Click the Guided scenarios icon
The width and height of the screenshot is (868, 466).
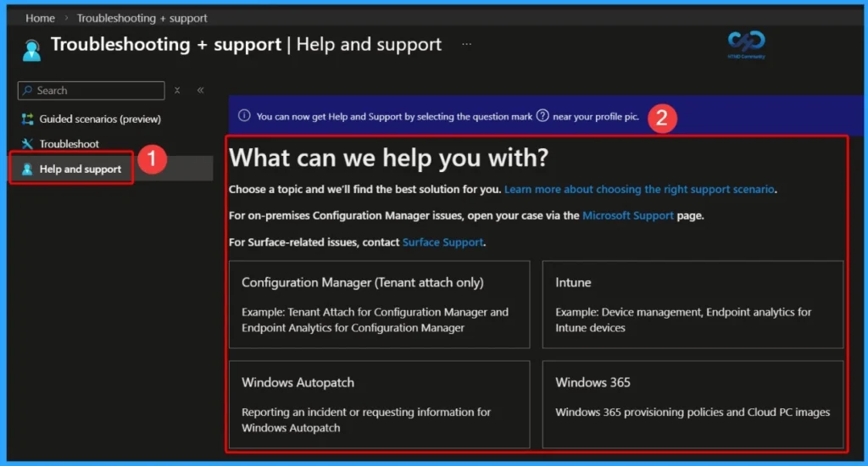pyautogui.click(x=27, y=119)
